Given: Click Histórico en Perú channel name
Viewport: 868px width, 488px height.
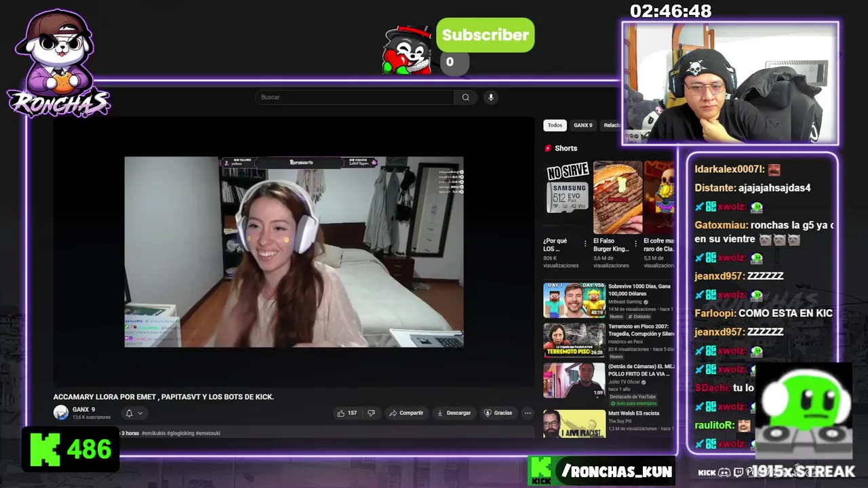Looking at the screenshot, I should pos(625,342).
